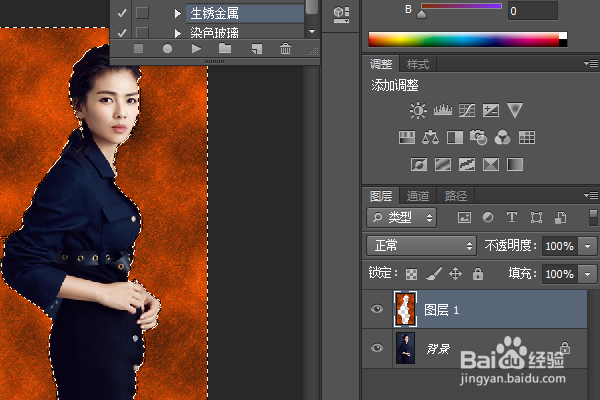Image resolution: width=600 pixels, height=400 pixels.
Task: Add a Photo Filter adjustment
Action: (x=479, y=137)
